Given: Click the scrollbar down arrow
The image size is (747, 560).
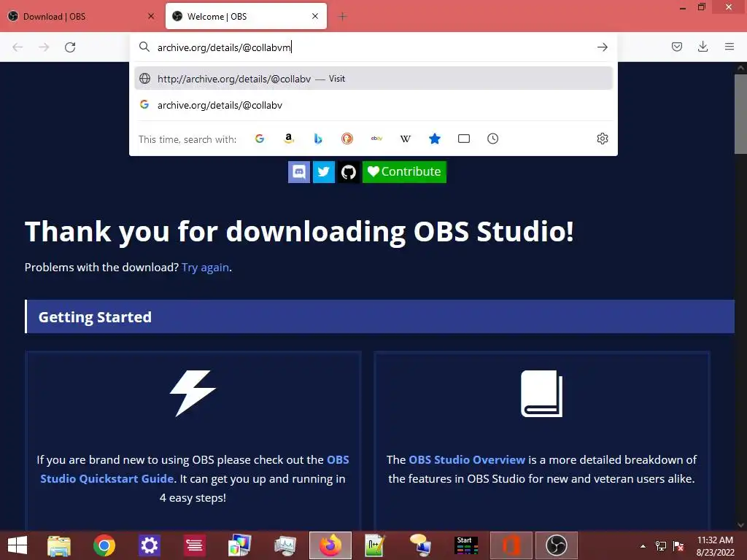Looking at the screenshot, I should (740, 525).
